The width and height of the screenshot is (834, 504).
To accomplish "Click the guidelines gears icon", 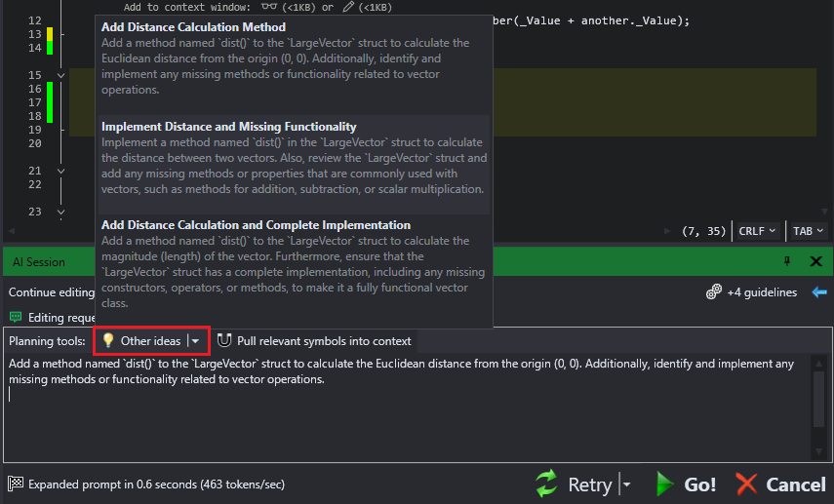I will point(713,291).
